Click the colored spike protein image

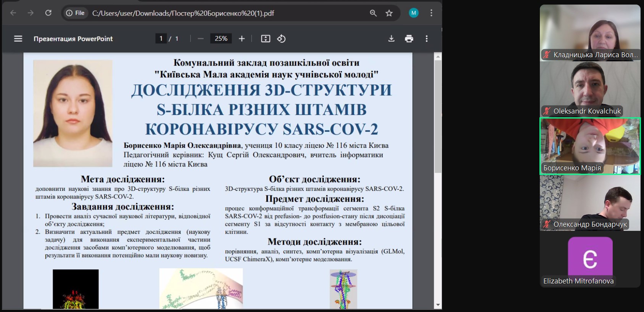[343, 289]
